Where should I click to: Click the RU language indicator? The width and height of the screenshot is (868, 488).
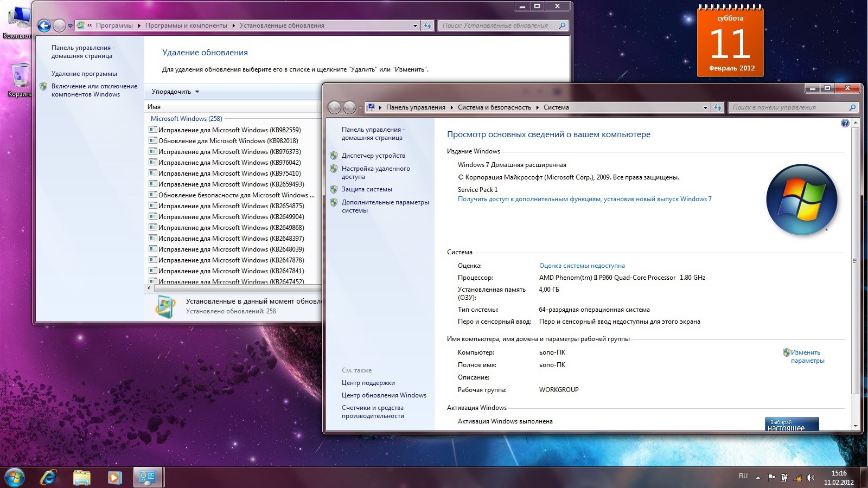click(x=743, y=476)
